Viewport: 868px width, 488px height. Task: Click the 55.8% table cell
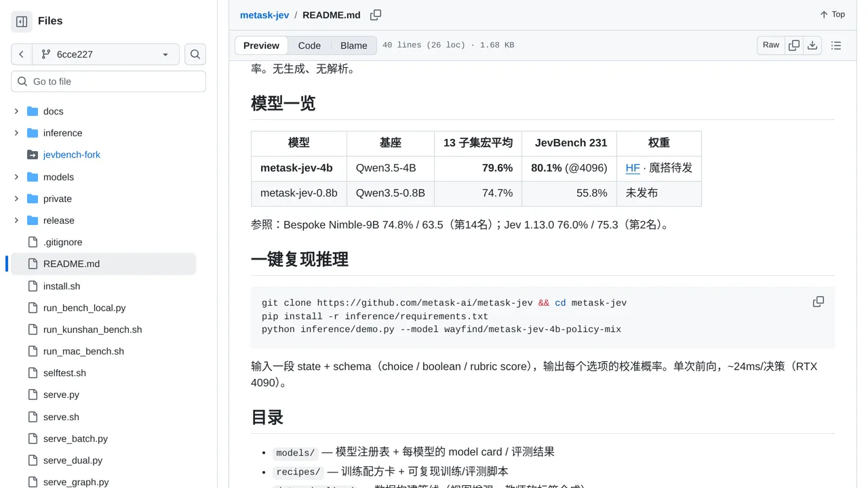point(569,193)
